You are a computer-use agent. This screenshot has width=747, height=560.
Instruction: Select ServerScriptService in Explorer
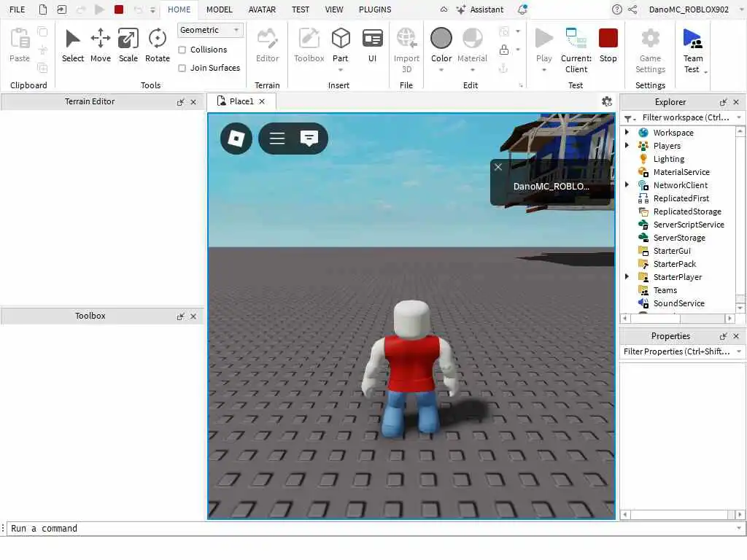pyautogui.click(x=689, y=225)
